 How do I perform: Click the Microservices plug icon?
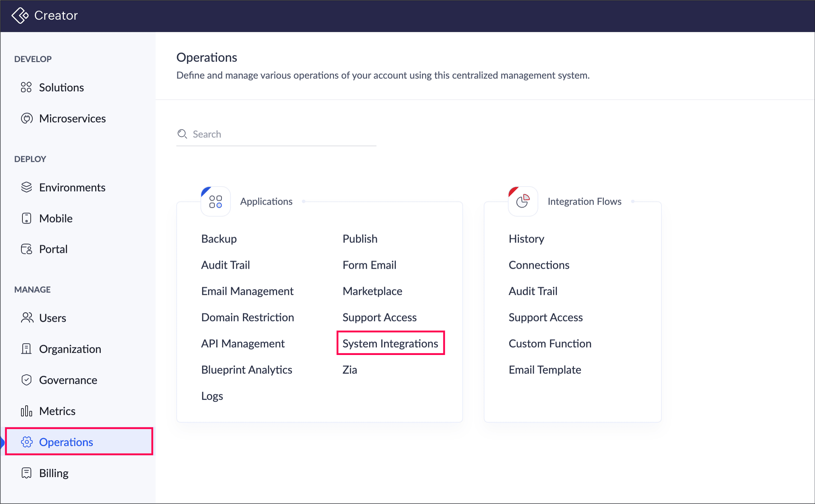click(x=27, y=118)
